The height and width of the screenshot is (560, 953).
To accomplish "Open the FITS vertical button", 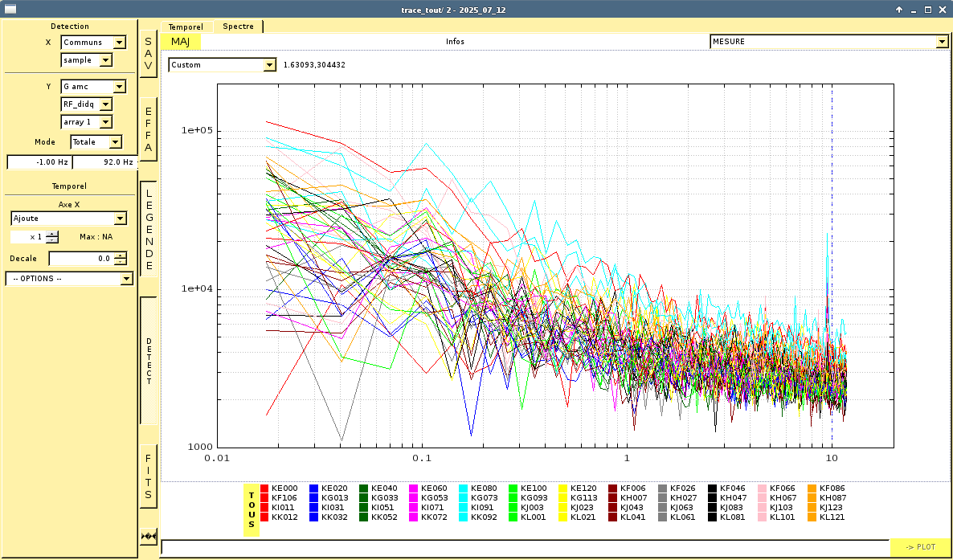I will click(148, 476).
